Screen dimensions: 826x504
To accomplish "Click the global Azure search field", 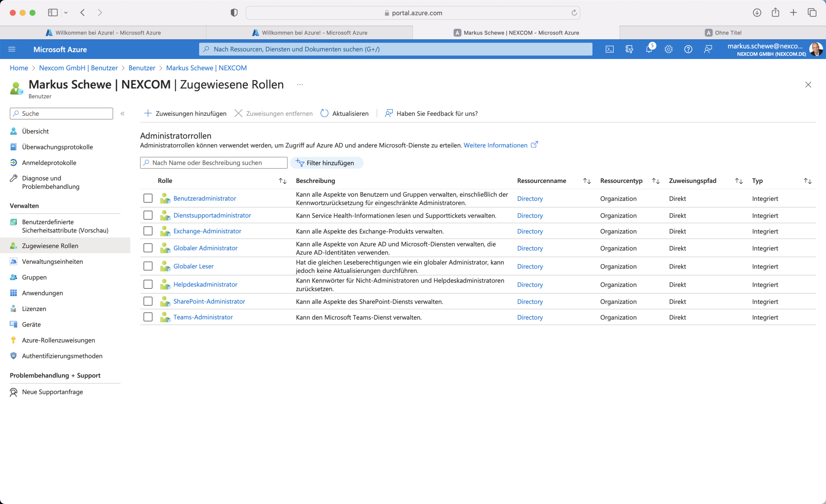I will click(x=396, y=49).
